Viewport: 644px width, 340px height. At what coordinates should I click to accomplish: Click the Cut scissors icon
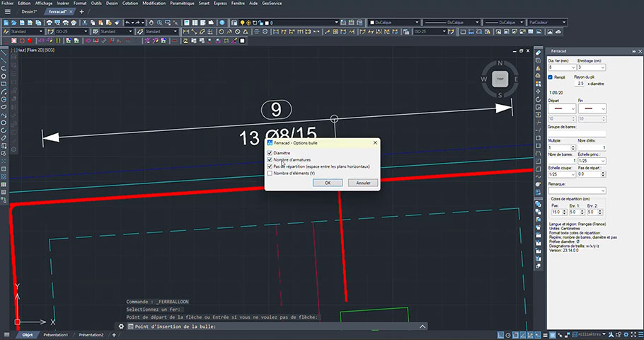pyautogui.click(x=84, y=23)
